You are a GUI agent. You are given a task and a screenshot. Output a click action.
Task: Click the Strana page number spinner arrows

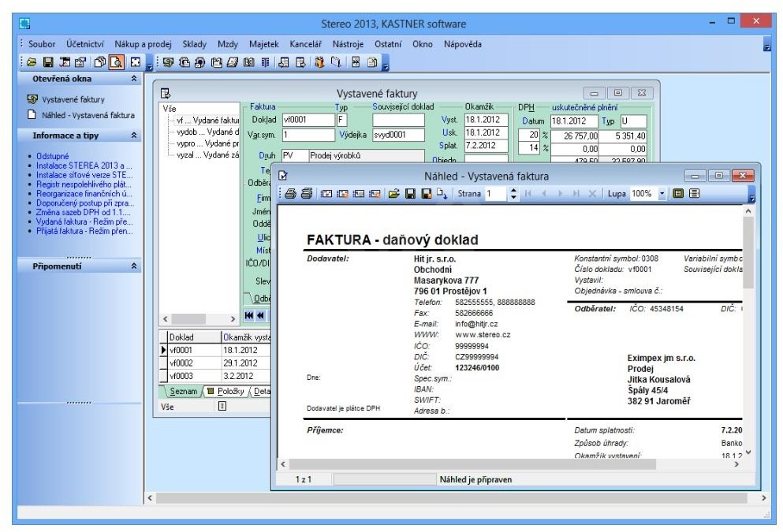pyautogui.click(x=513, y=194)
